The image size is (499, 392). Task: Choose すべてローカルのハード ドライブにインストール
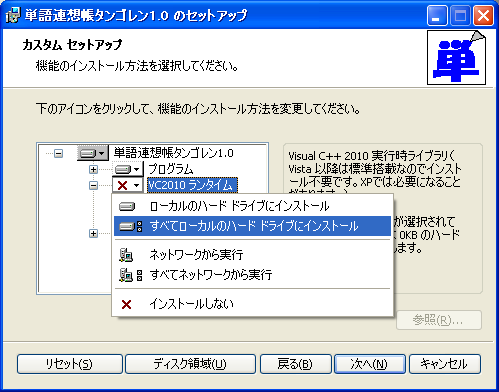pyautogui.click(x=252, y=226)
